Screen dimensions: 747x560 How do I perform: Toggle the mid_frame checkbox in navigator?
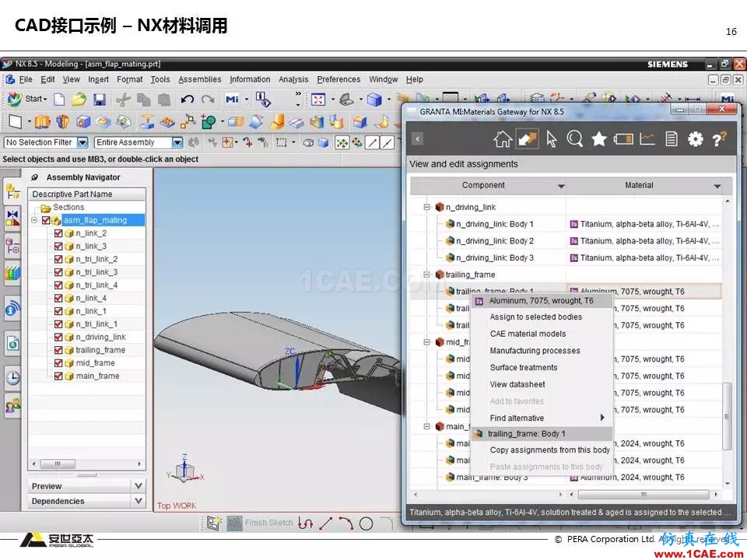click(58, 363)
